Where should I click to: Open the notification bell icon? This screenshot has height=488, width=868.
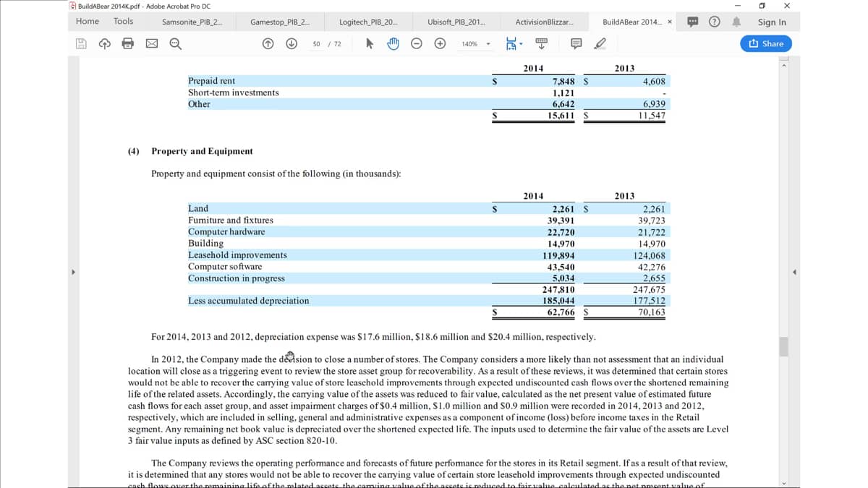click(x=737, y=22)
